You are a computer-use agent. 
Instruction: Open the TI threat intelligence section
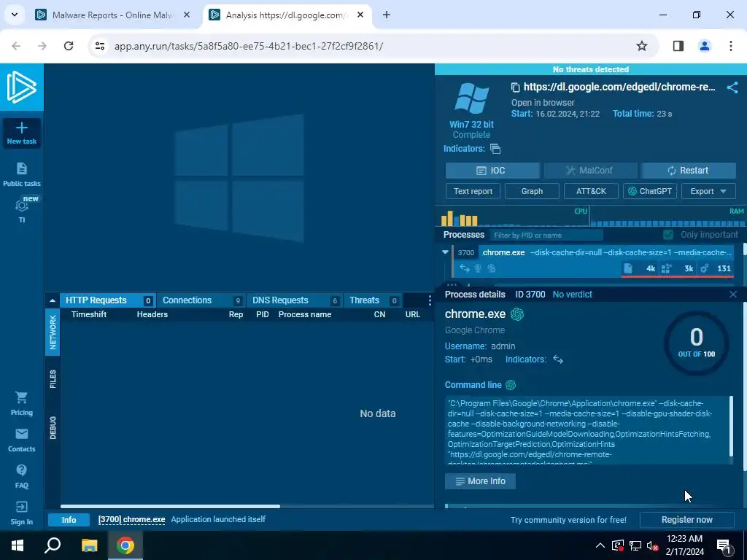pos(21,211)
